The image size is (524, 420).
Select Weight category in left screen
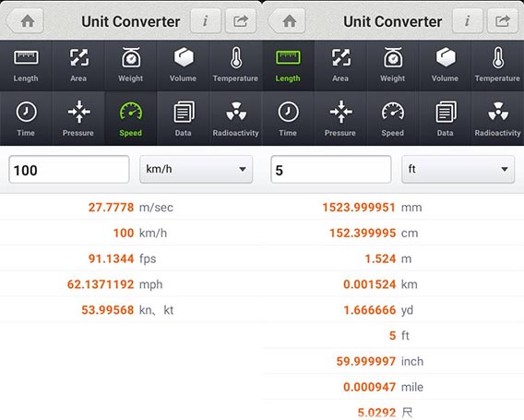(131, 66)
